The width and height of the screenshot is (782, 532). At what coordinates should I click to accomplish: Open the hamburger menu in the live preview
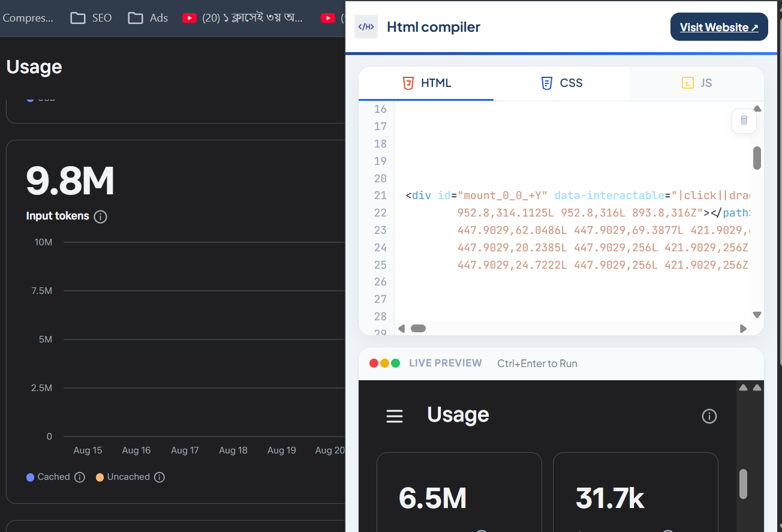[x=395, y=416]
